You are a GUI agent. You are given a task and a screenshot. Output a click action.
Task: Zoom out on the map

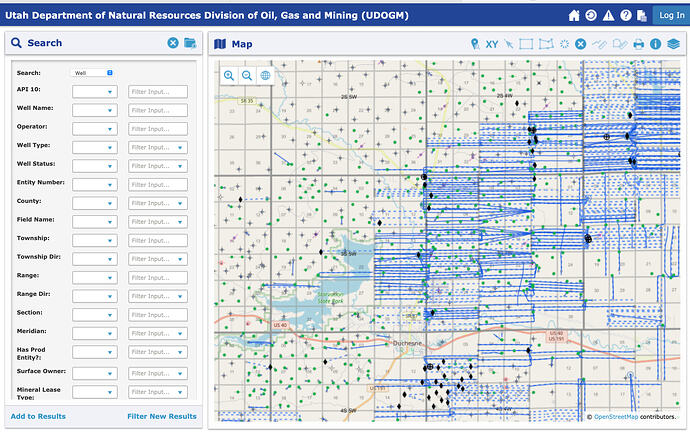click(x=247, y=76)
